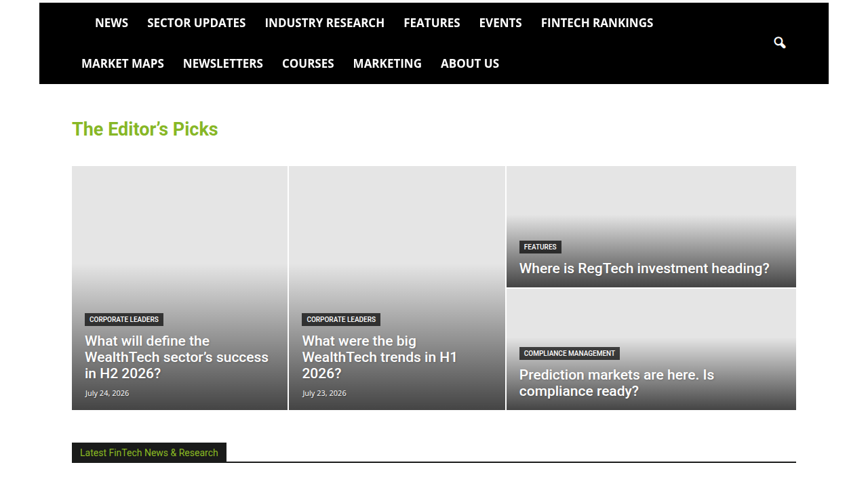The height and width of the screenshot is (488, 868).
Task: Click the July 24, 2026 date
Action: coord(106,393)
